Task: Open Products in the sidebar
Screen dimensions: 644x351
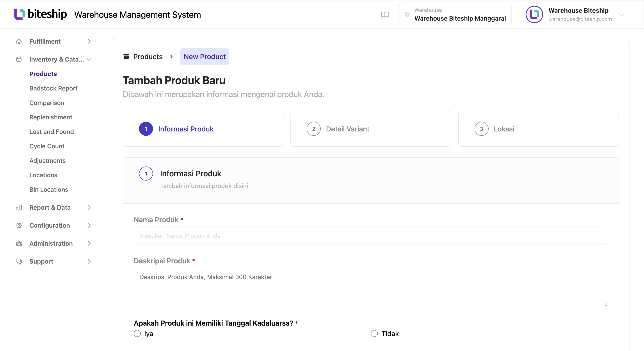Action: 43,74
